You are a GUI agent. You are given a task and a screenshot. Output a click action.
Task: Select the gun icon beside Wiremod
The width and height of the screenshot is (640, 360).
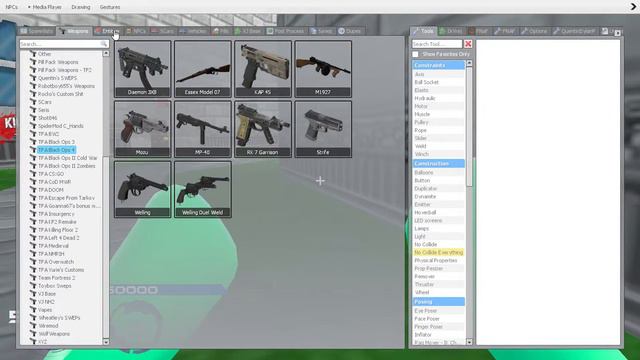pyautogui.click(x=33, y=326)
